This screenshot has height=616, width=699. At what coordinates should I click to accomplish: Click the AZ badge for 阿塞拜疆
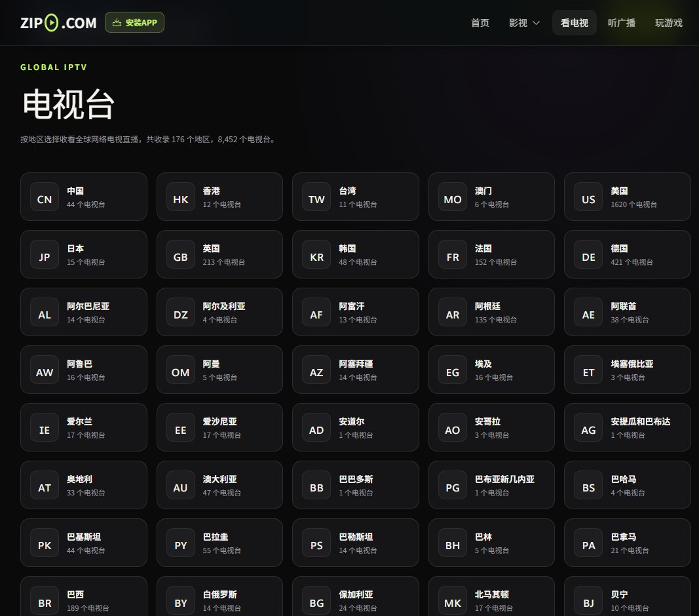(x=316, y=370)
